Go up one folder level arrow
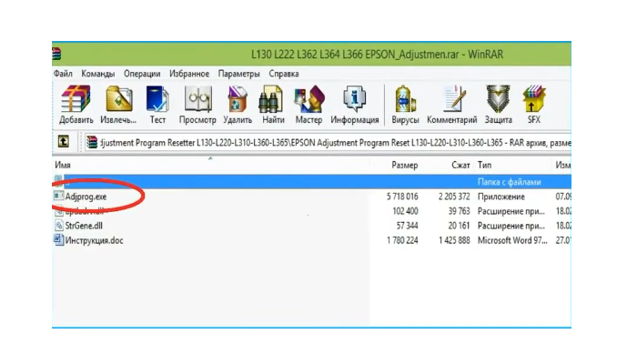 pos(64,142)
